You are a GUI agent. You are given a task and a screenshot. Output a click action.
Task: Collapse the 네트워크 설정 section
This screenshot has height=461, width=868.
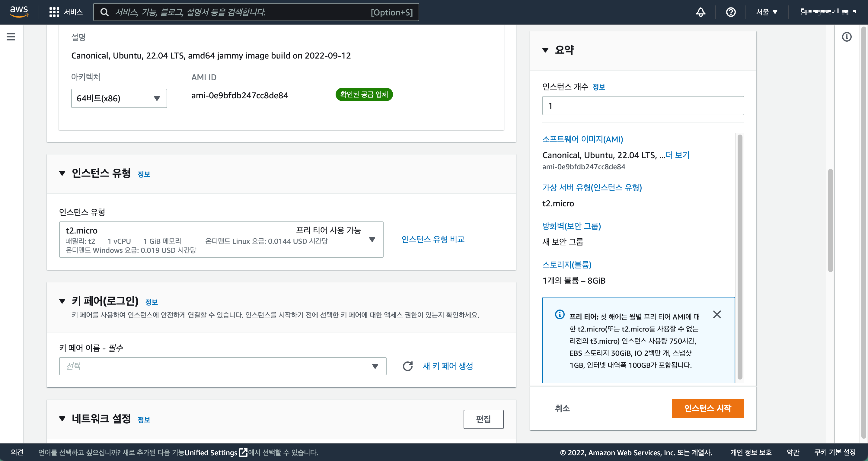pos(62,419)
